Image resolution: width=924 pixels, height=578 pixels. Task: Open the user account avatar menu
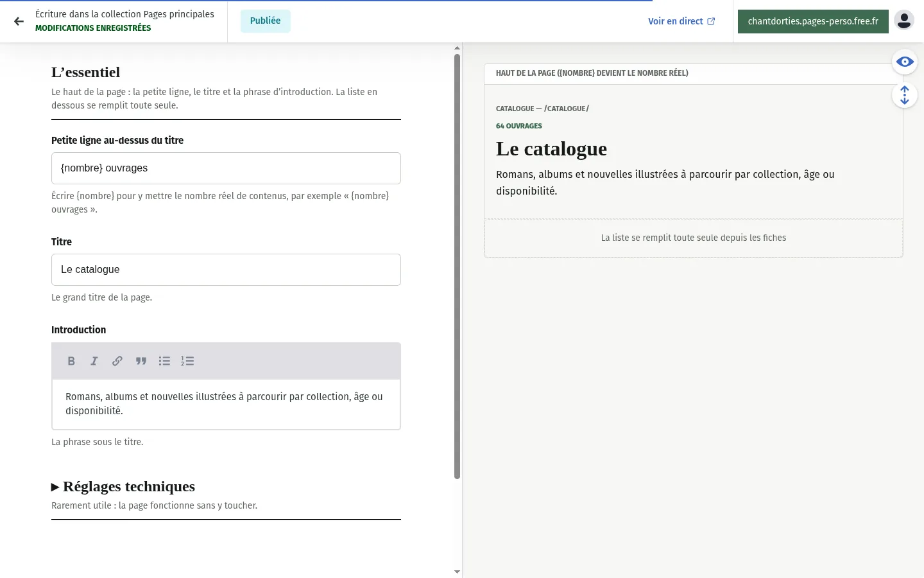(x=904, y=21)
